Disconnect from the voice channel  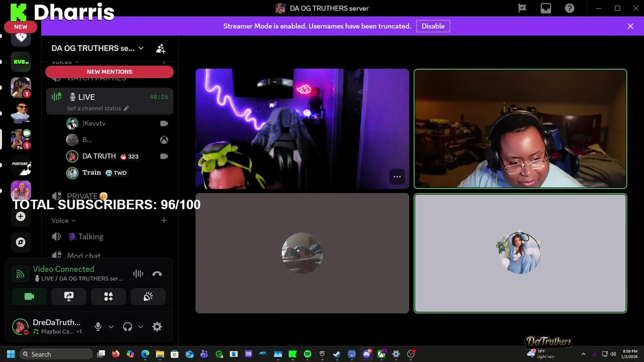tap(157, 274)
